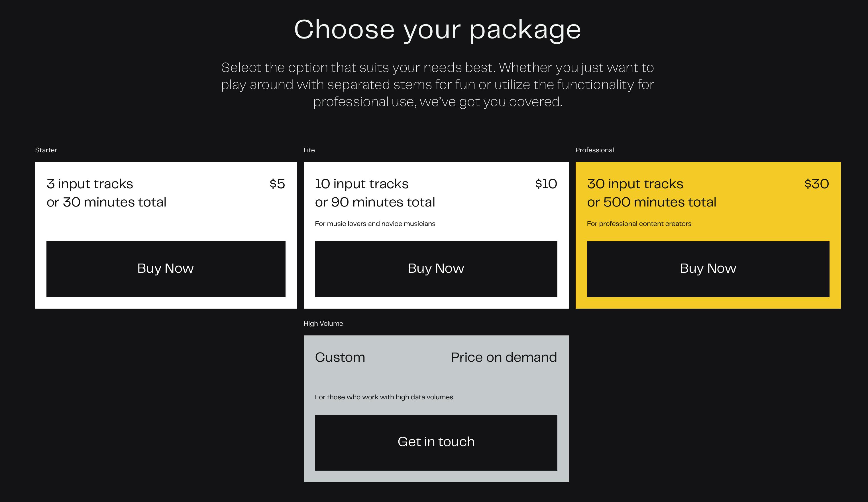Viewport: 868px width, 502px height.
Task: Click the Choose your package heading
Action: coord(437,30)
